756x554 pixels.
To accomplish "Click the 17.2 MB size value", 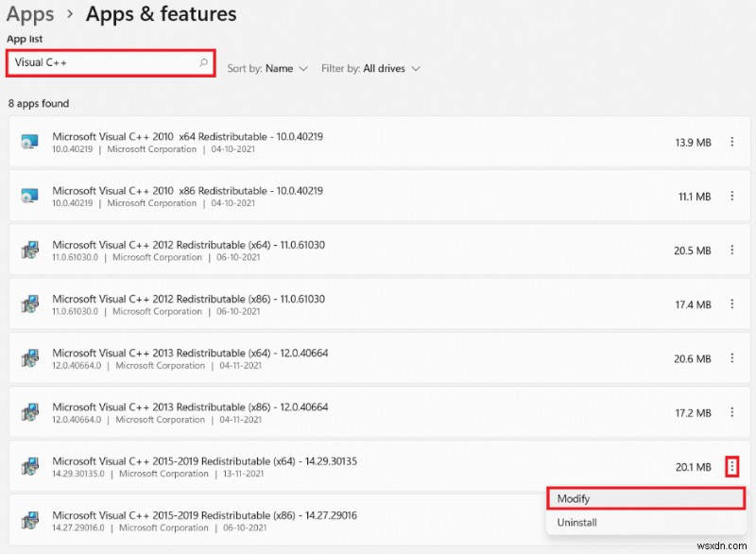I will coord(693,413).
